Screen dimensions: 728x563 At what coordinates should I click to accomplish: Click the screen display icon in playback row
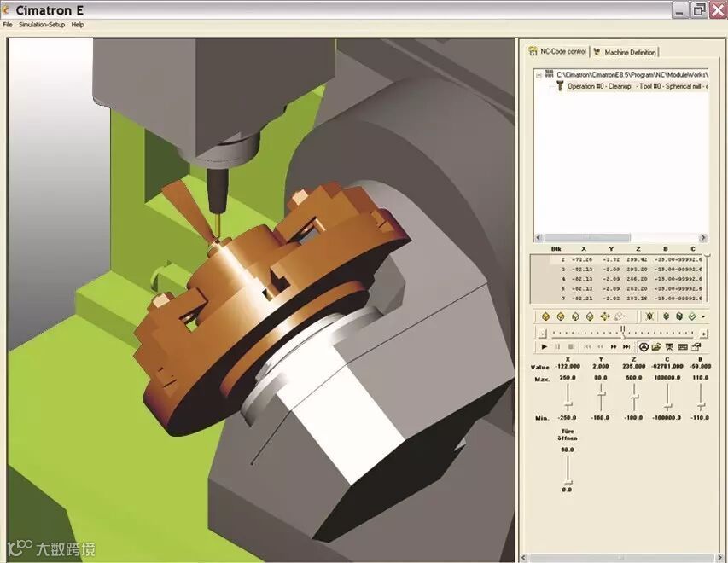(669, 346)
